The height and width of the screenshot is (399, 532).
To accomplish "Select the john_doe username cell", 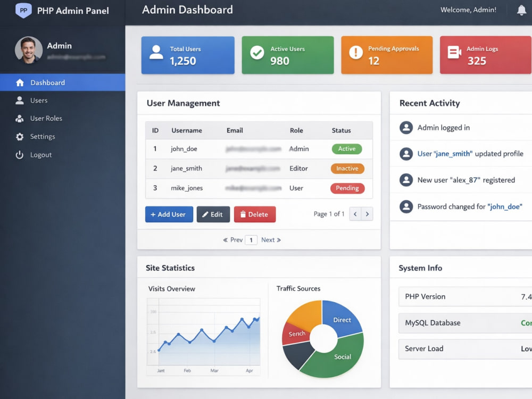I will [x=184, y=149].
